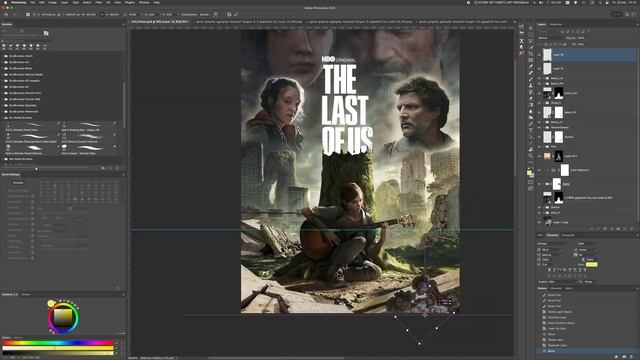Open font style dropdown in Character panel
The height and width of the screenshot is (360, 640).
click(588, 244)
